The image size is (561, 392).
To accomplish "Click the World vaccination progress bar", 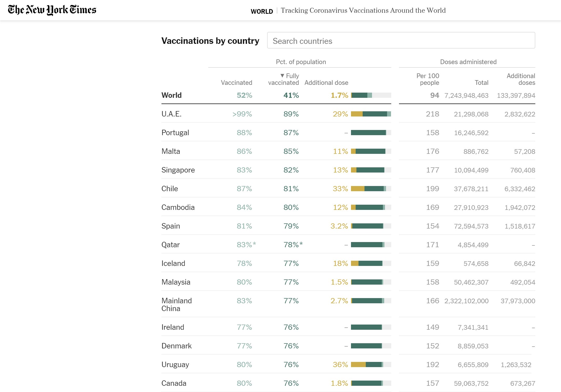I will [371, 95].
